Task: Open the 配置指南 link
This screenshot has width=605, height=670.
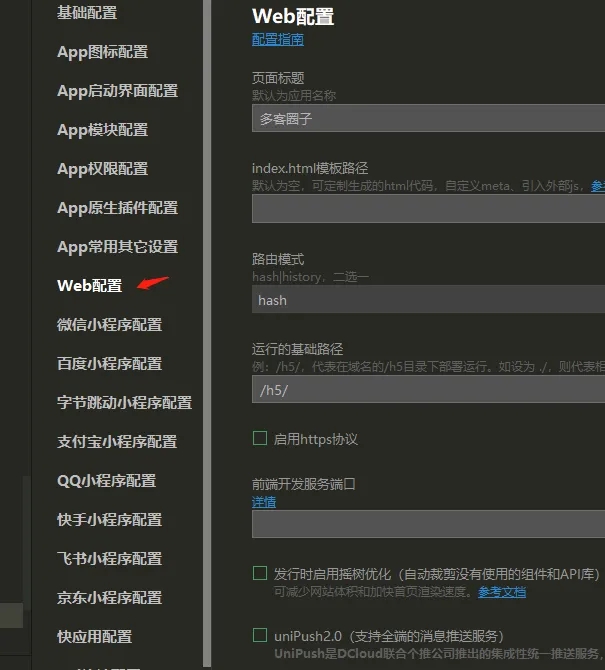Action: [x=278, y=40]
